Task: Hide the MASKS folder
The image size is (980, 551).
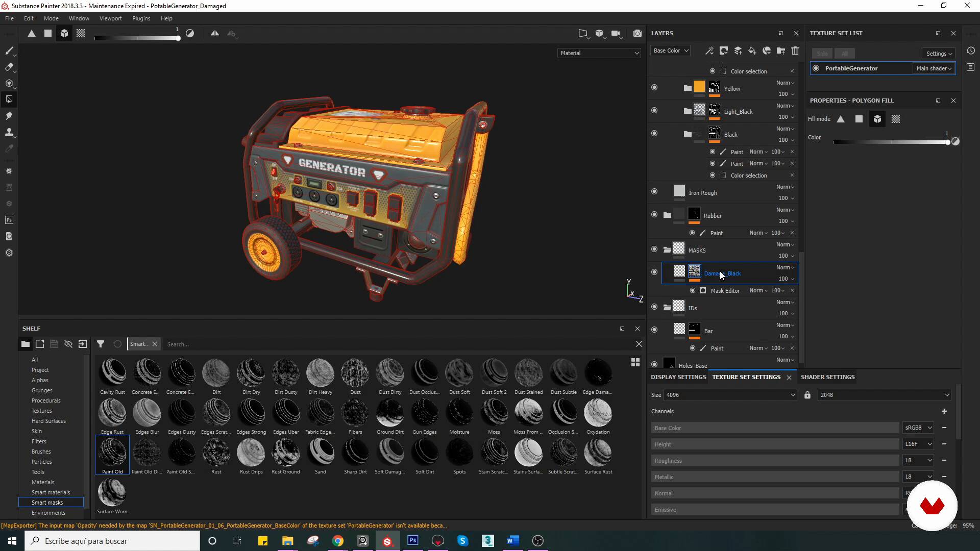Action: 654,249
